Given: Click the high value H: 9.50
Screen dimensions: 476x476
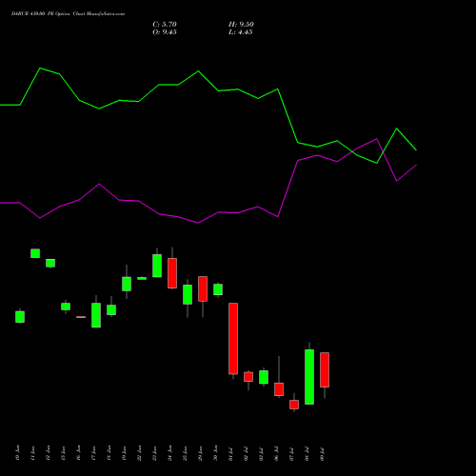Looking at the screenshot, I should (241, 25).
